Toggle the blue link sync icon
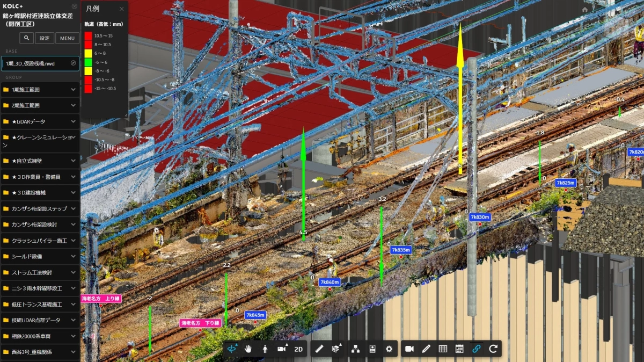644x362 pixels. point(476,349)
